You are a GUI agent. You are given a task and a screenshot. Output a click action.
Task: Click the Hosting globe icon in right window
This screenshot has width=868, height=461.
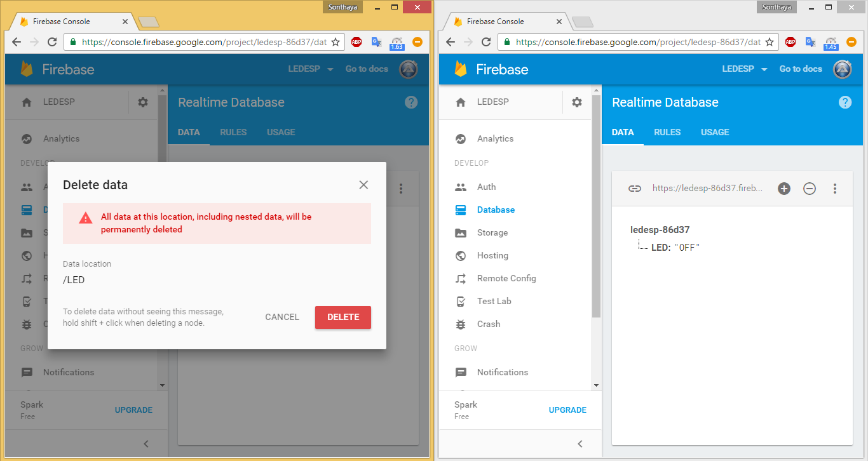(x=461, y=255)
